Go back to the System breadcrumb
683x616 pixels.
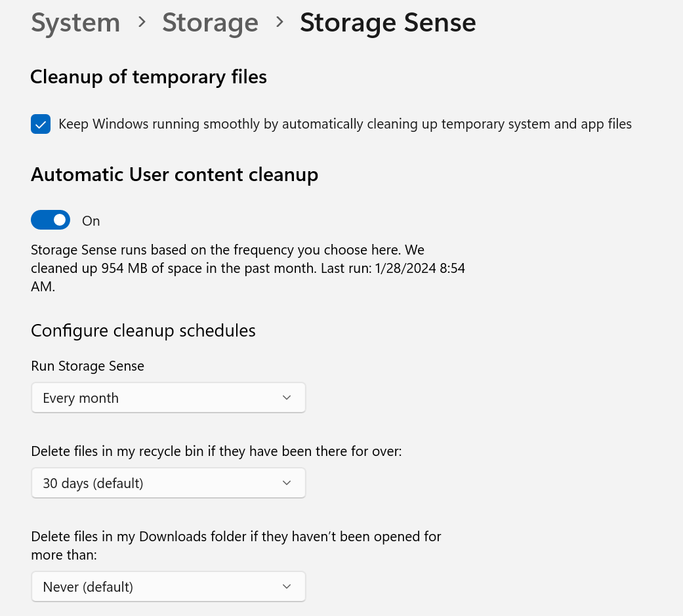[x=75, y=23]
